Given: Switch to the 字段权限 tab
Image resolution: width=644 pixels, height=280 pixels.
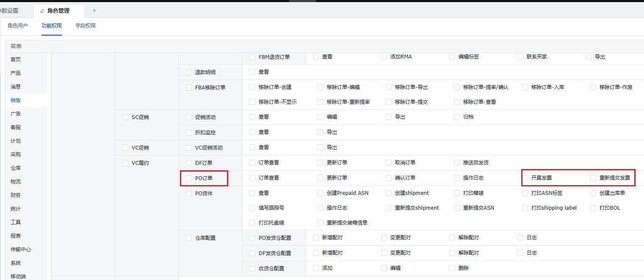Looking at the screenshot, I should 86,26.
